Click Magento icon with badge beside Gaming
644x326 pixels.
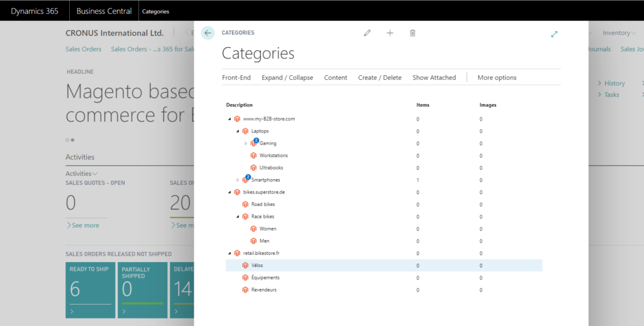(254, 143)
